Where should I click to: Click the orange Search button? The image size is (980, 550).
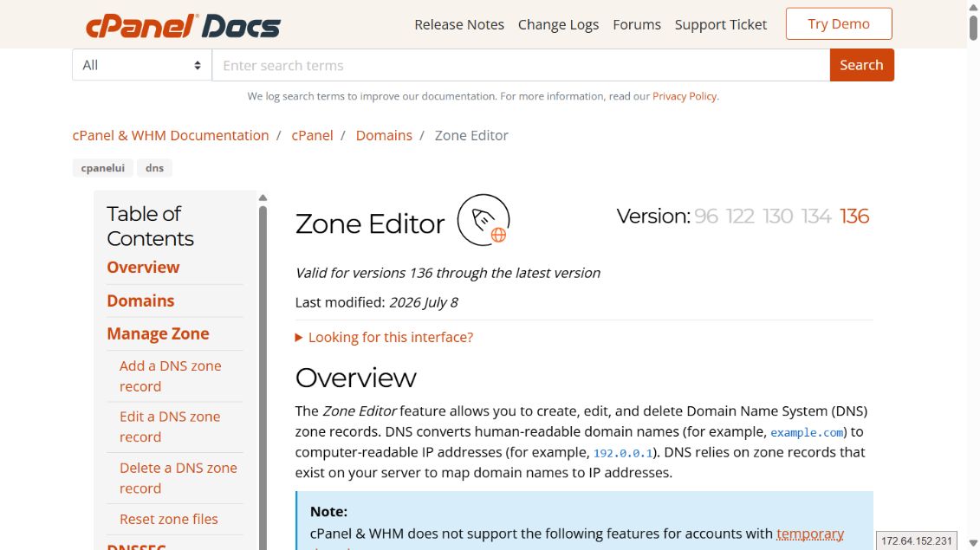coord(861,65)
